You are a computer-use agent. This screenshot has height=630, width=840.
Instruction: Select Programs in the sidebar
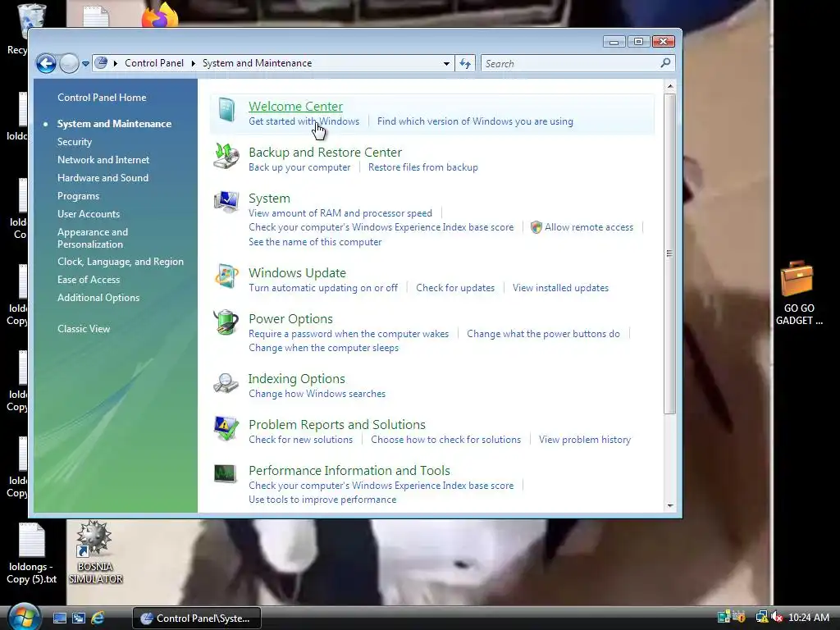(78, 196)
